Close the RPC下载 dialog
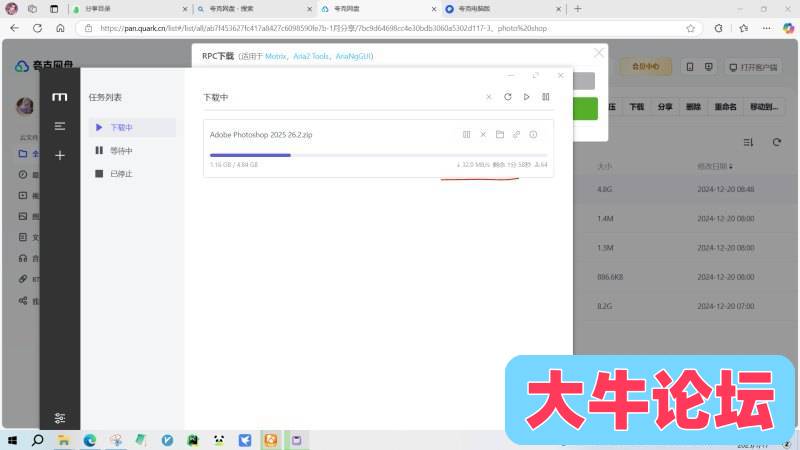 [598, 53]
